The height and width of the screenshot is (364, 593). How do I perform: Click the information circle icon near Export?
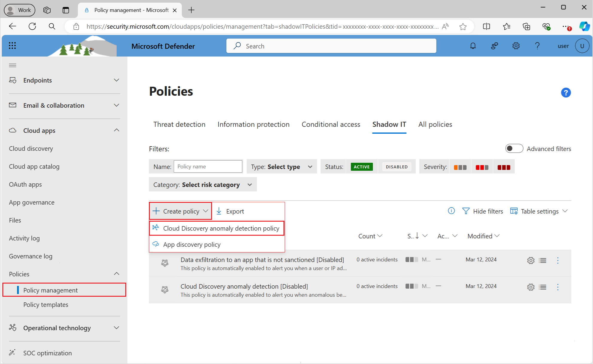452,211
